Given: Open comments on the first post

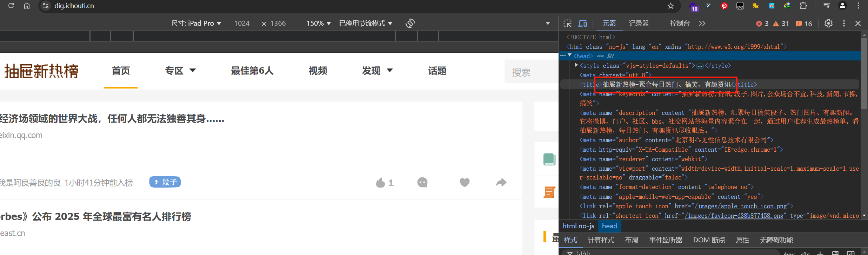Looking at the screenshot, I should tap(422, 183).
